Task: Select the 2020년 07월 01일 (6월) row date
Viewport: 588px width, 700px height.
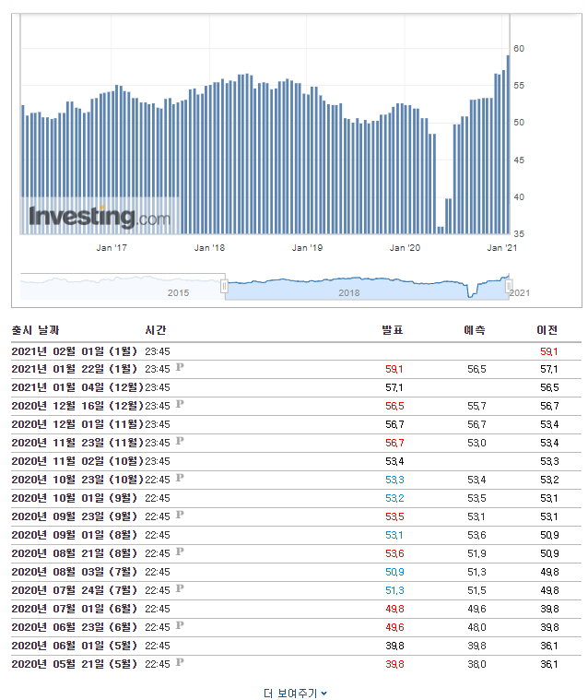Action: click(x=74, y=609)
